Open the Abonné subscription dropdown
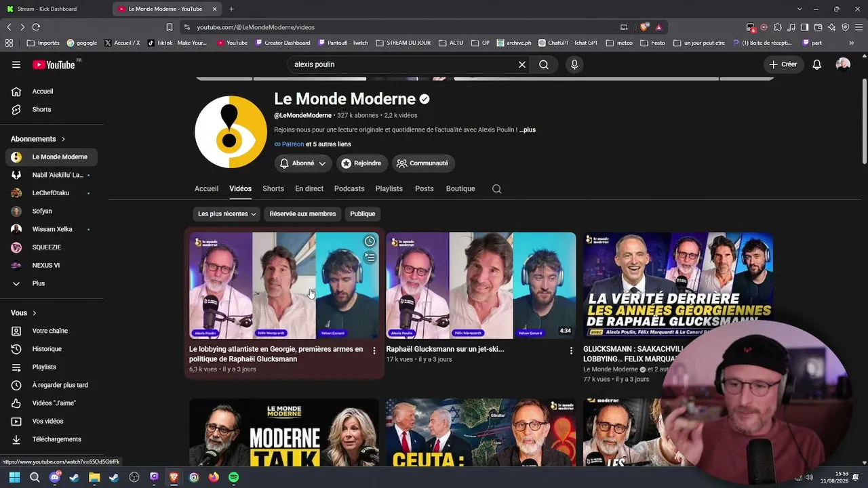 [303, 163]
